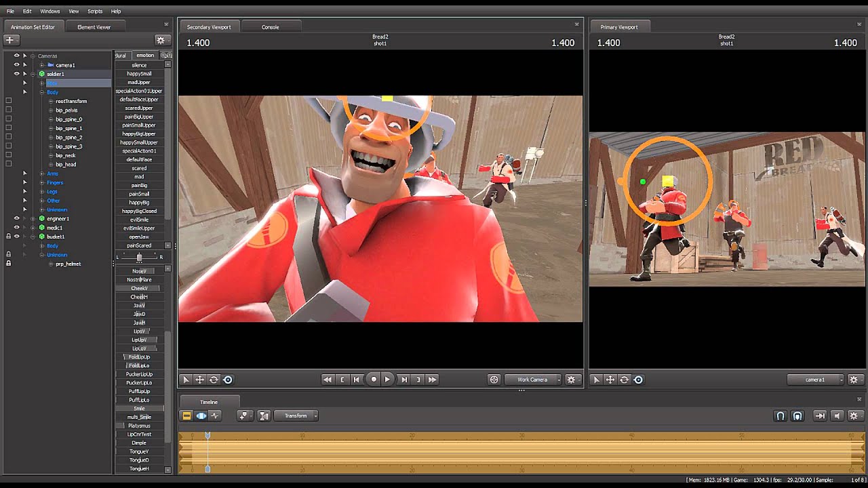This screenshot has height=488, width=868.
Task: Select the emotion presets tab
Action: (145, 56)
